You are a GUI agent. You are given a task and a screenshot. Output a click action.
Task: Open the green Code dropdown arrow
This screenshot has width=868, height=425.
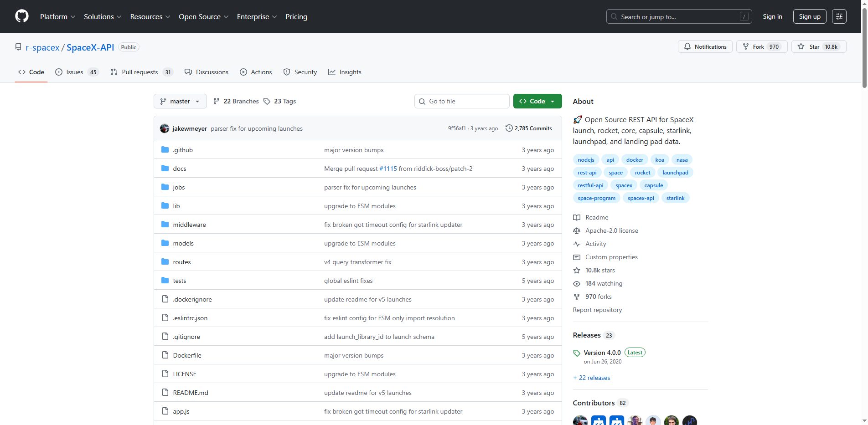553,101
